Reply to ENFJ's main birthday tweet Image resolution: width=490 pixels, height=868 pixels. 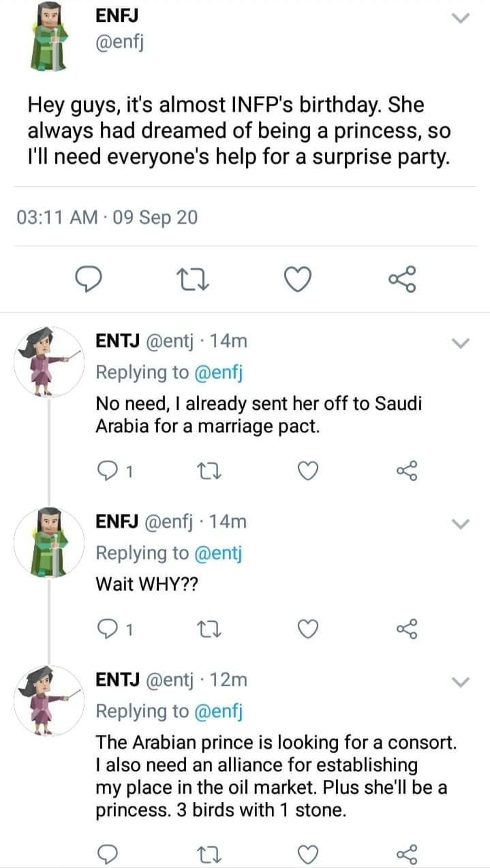[87, 280]
